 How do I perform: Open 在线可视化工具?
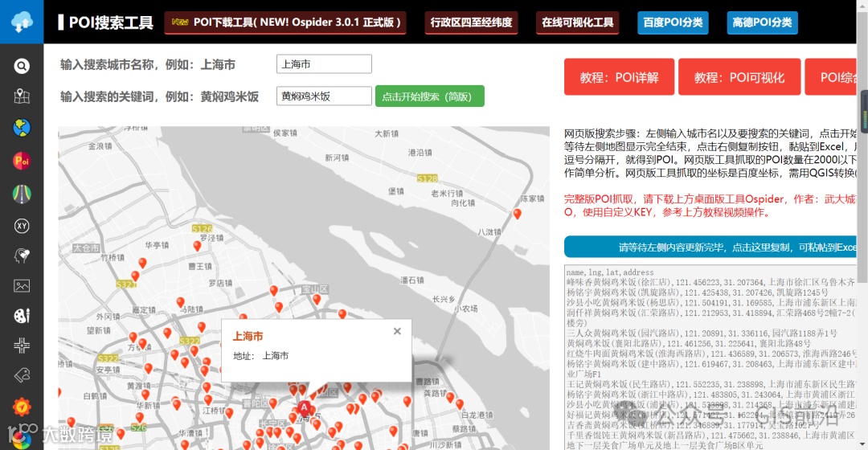pyautogui.click(x=577, y=22)
